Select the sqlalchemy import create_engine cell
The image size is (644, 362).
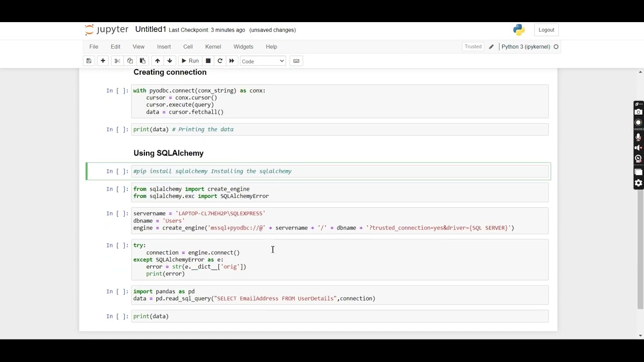pos(340,193)
